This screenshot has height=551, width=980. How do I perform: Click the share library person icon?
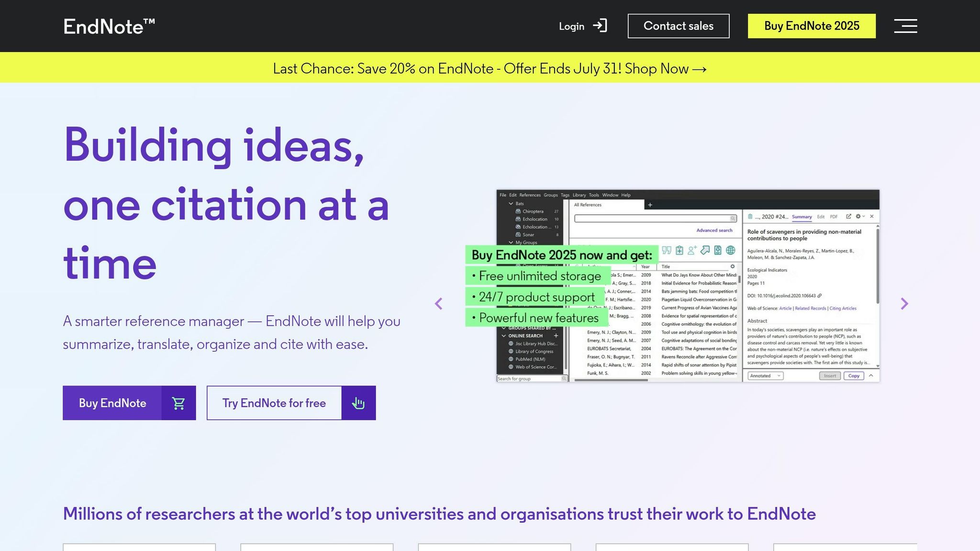click(x=692, y=250)
